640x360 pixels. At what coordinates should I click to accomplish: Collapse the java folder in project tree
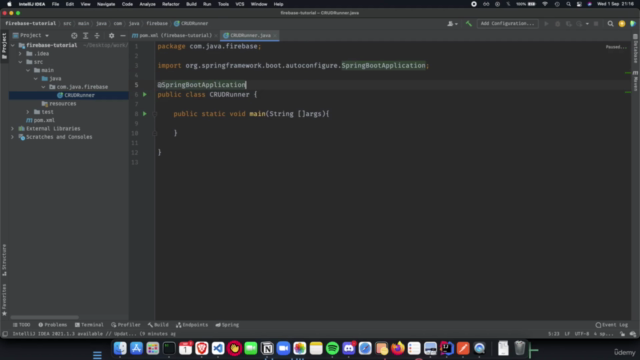[36, 78]
